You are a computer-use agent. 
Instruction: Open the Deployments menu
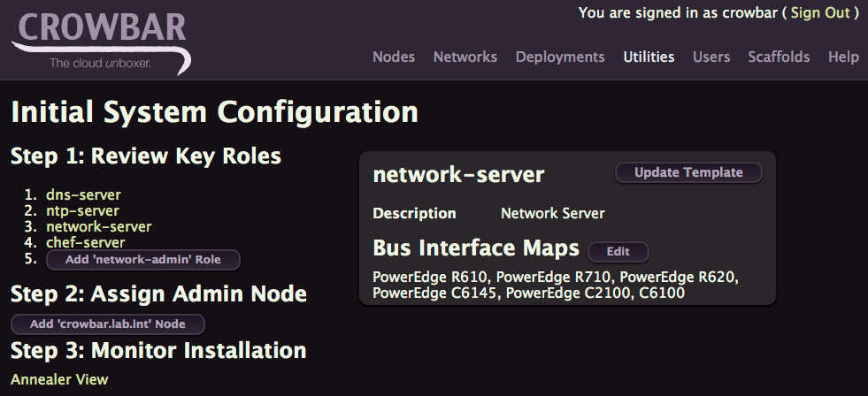(x=560, y=57)
